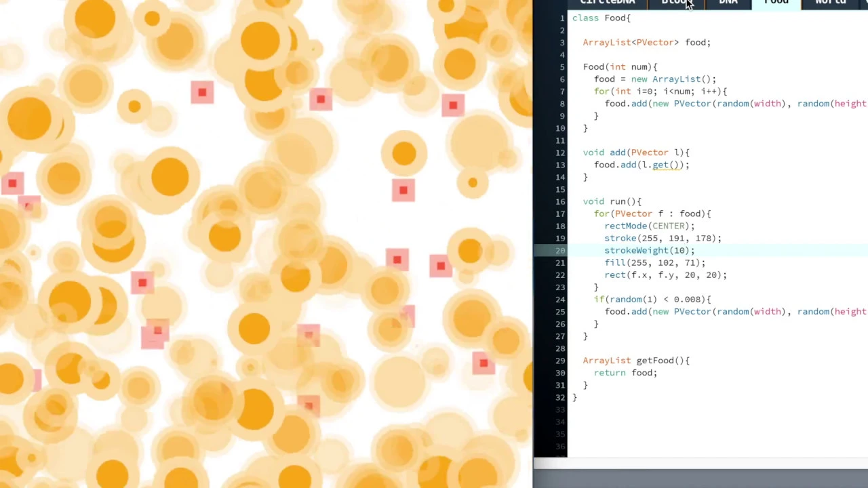Click the food.add statement on line 25
Viewport: 868px width, 488px height.
(x=736, y=311)
